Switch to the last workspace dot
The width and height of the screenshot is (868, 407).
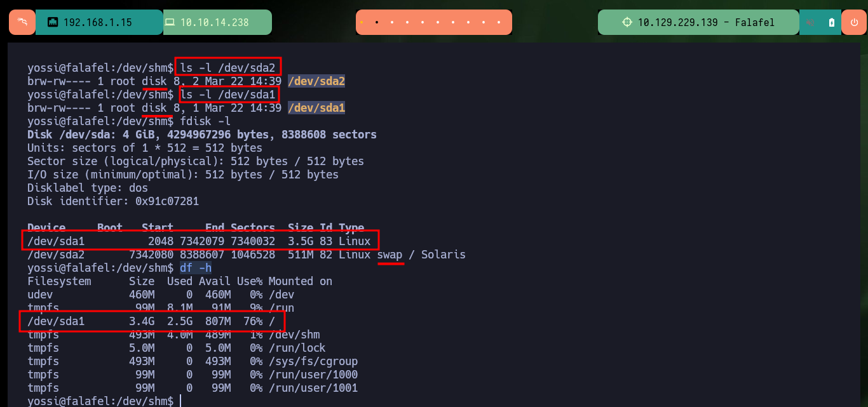click(x=500, y=22)
